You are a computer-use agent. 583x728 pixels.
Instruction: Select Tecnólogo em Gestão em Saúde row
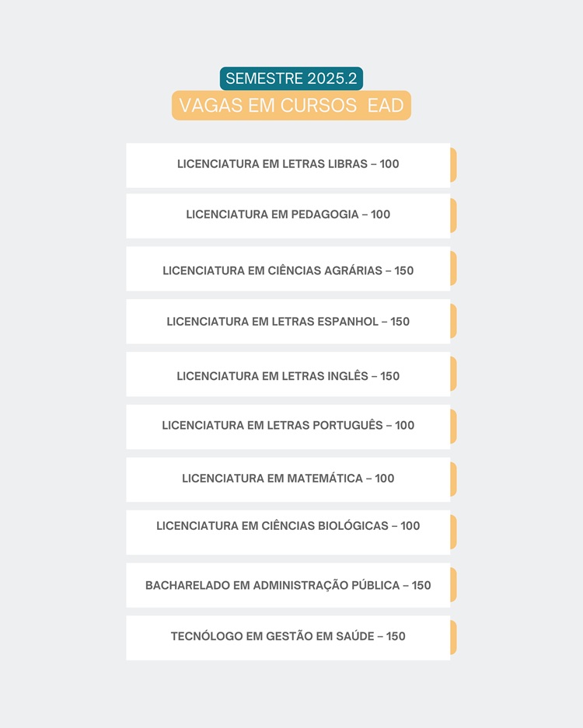tap(288, 637)
